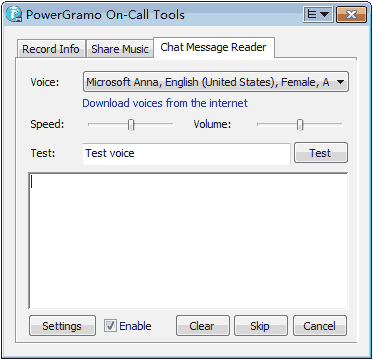Click the Cancel button
This screenshot has width=373, height=360.
pyautogui.click(x=320, y=326)
